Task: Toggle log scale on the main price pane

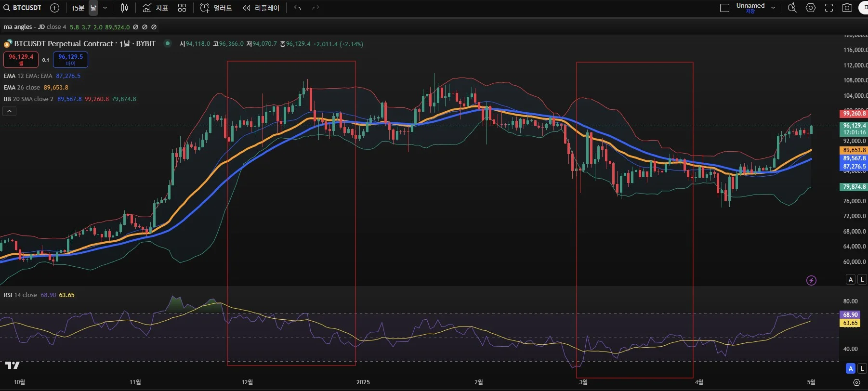Action: pyautogui.click(x=862, y=279)
